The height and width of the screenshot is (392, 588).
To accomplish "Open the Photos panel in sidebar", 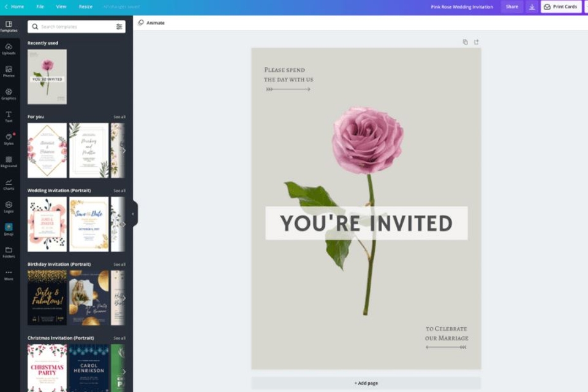I will click(x=9, y=71).
